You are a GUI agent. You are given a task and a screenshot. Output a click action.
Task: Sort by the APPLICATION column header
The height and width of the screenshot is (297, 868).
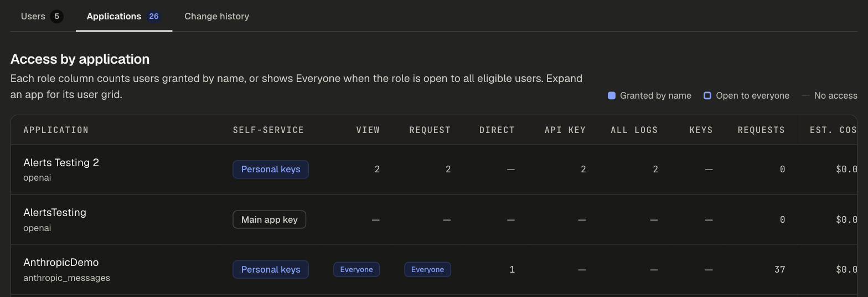point(56,130)
